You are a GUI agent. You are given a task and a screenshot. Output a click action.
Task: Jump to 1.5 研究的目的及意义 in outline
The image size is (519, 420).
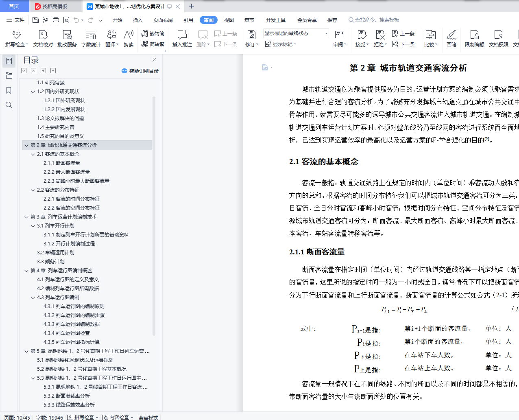click(61, 136)
